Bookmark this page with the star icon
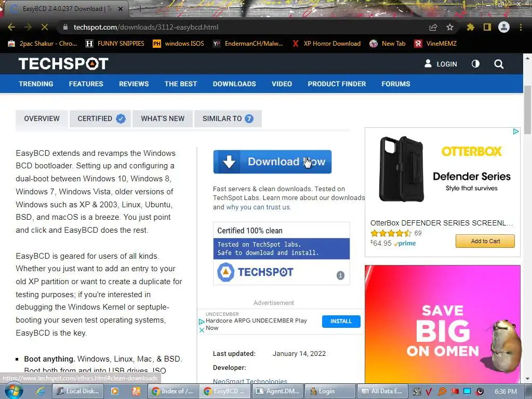The width and height of the screenshot is (532, 399). pos(450,27)
